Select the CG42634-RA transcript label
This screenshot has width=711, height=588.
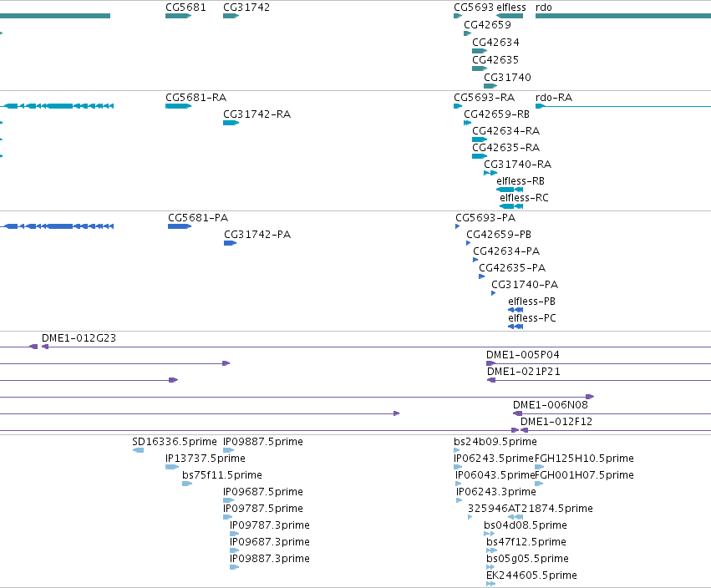(x=505, y=131)
